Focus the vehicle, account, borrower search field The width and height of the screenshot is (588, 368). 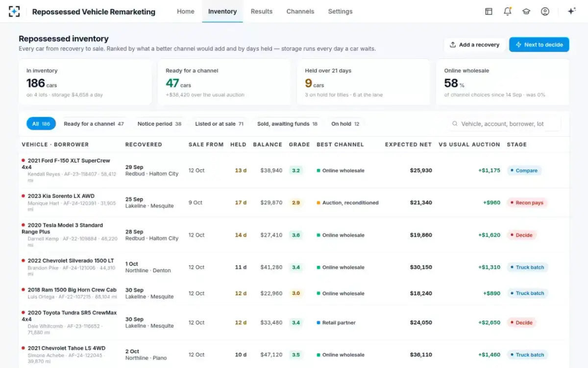(x=504, y=124)
